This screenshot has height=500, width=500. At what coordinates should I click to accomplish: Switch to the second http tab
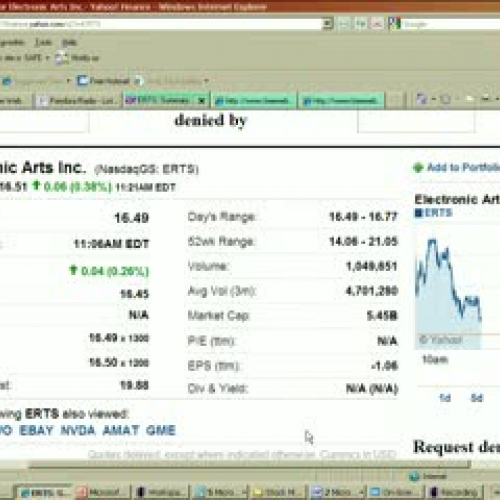[x=342, y=100]
